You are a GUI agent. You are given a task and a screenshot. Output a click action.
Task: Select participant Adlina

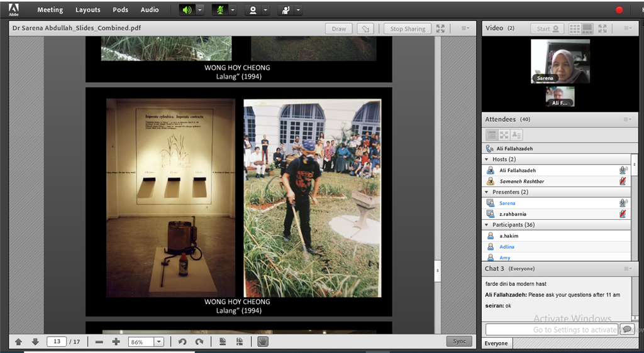pos(557,247)
